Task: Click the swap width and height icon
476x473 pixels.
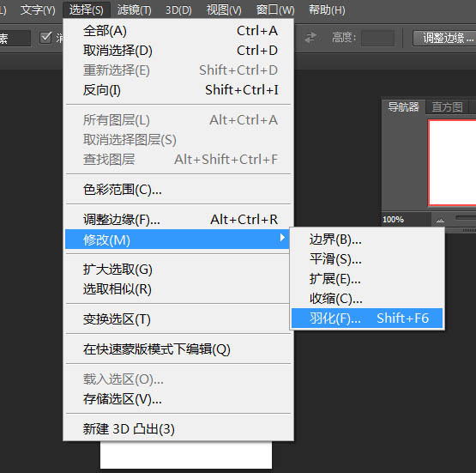Action: 310,38
